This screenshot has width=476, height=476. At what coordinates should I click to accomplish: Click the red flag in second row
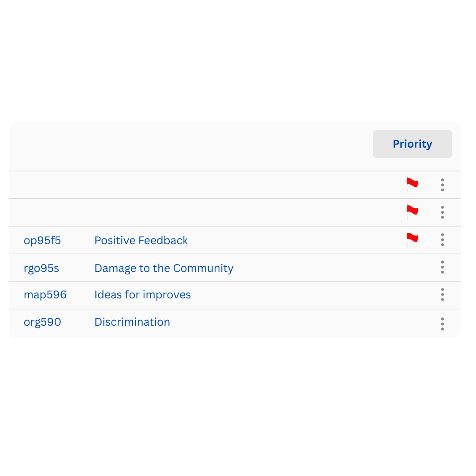412,212
